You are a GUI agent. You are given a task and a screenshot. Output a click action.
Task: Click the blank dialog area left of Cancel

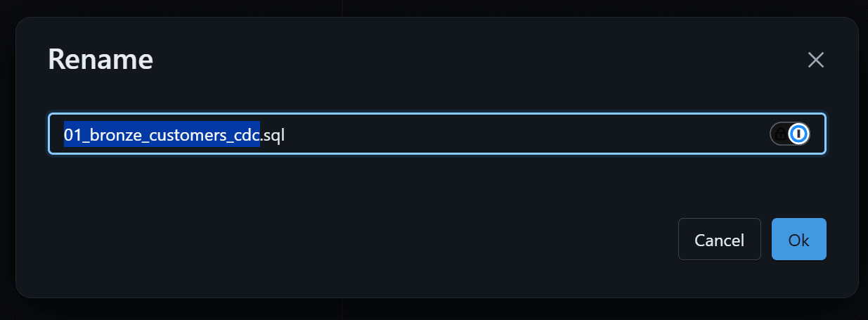(x=351, y=240)
